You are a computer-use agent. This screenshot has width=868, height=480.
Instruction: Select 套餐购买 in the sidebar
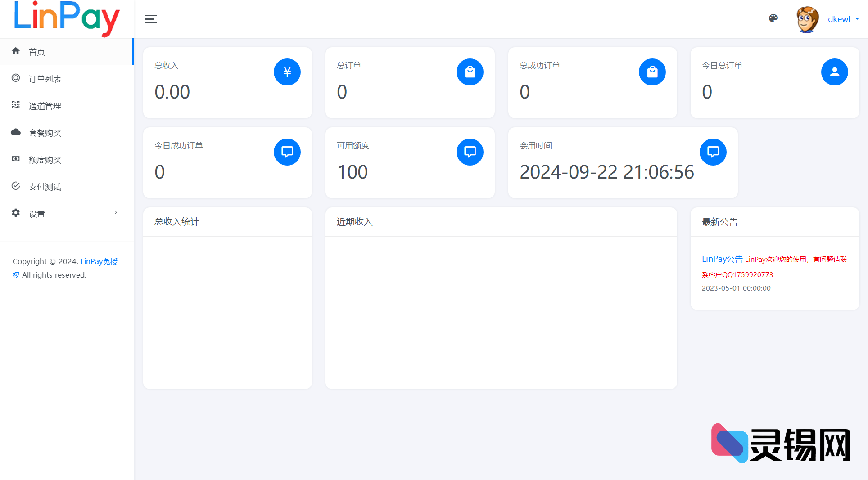[x=45, y=133]
